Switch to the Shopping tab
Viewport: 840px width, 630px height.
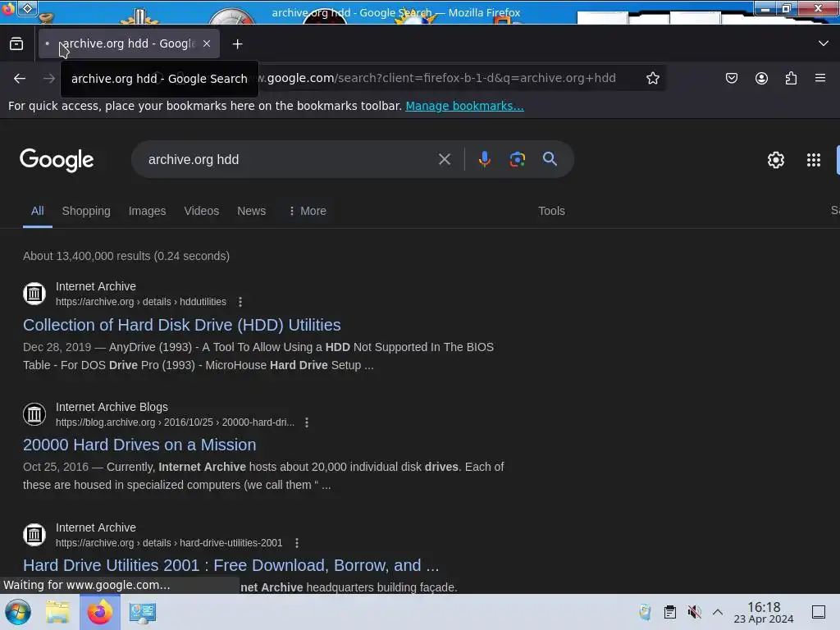[86, 211]
